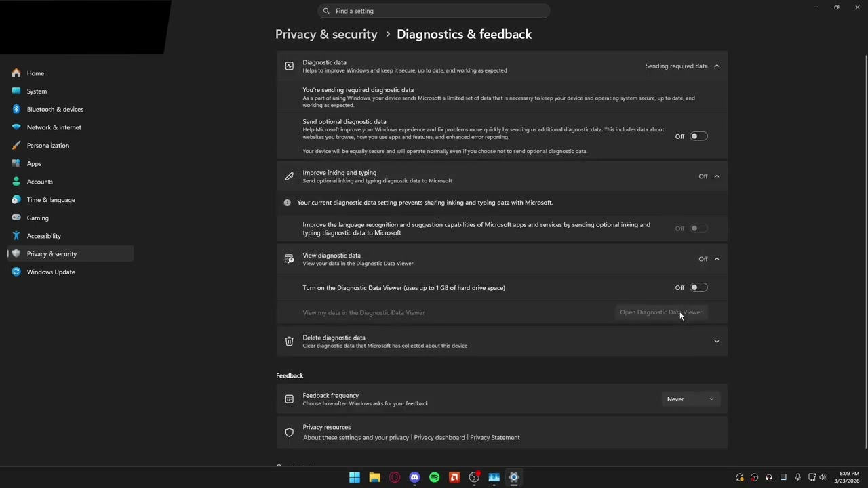This screenshot has height=488, width=868.
Task: Launch Opera browser from the taskbar
Action: click(395, 477)
